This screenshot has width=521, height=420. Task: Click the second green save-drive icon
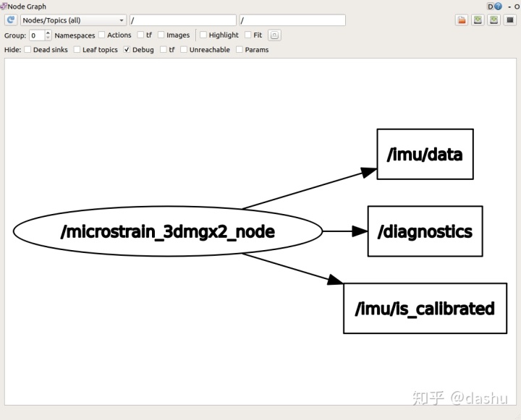494,20
